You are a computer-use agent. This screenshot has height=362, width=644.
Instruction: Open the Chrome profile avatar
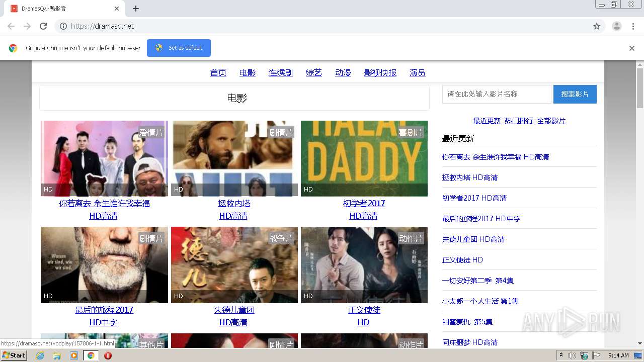(617, 26)
